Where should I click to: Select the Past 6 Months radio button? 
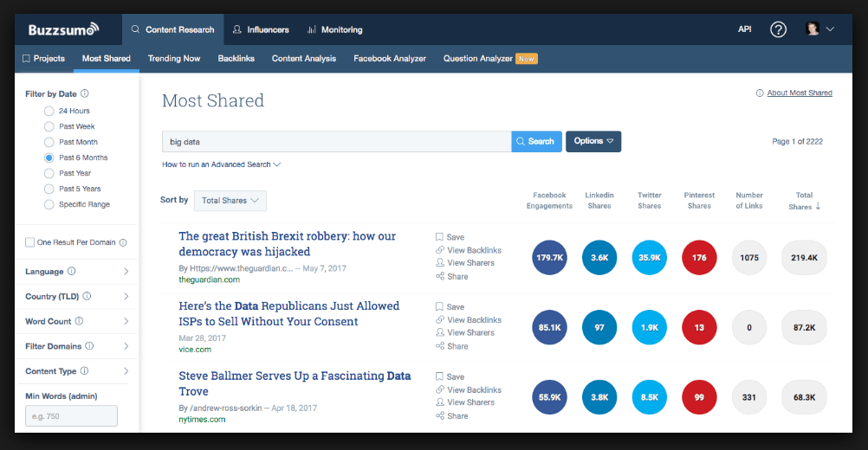coord(49,157)
